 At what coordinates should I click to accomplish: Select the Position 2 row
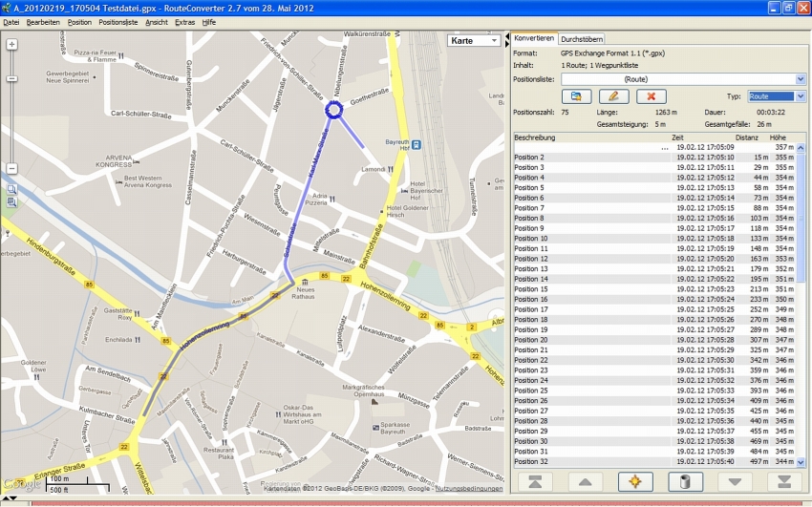[654, 158]
